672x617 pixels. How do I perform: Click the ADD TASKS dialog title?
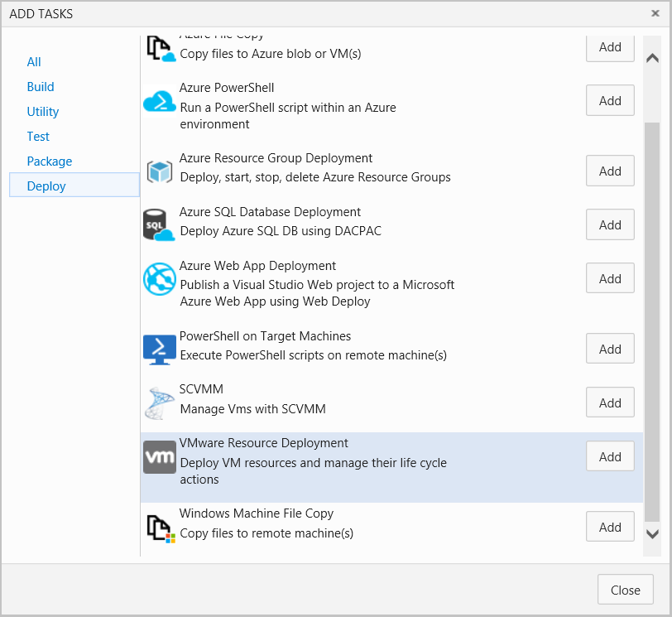(41, 14)
